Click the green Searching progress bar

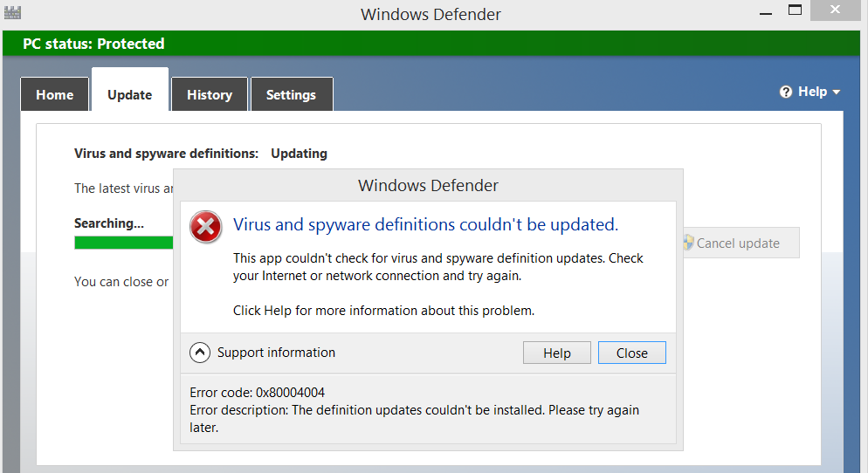pyautogui.click(x=124, y=243)
